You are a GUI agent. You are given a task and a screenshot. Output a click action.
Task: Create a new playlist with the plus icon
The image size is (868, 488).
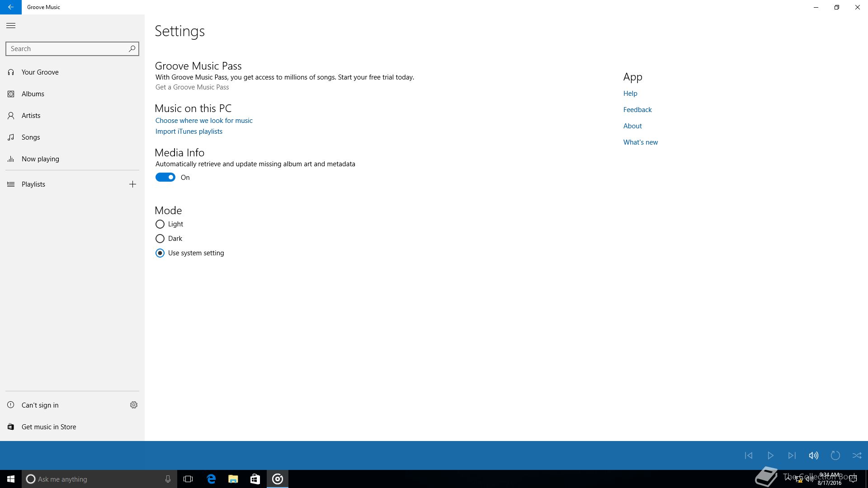point(132,184)
